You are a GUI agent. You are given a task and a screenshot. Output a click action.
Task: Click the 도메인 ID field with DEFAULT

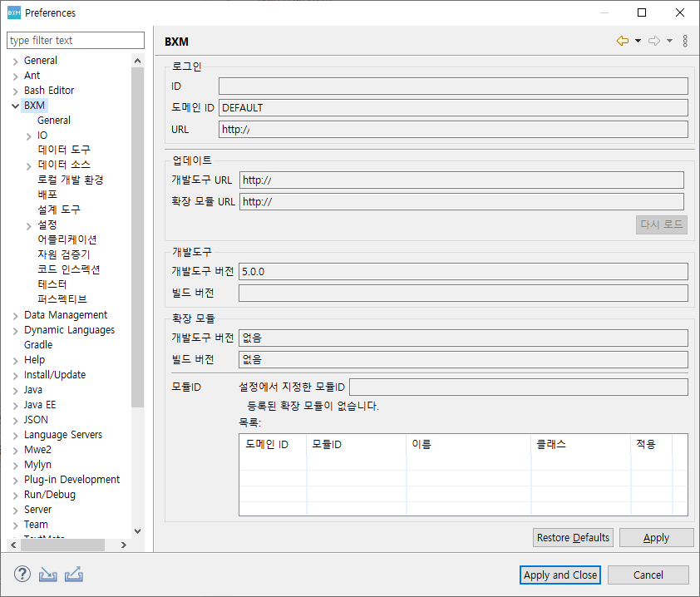453,107
